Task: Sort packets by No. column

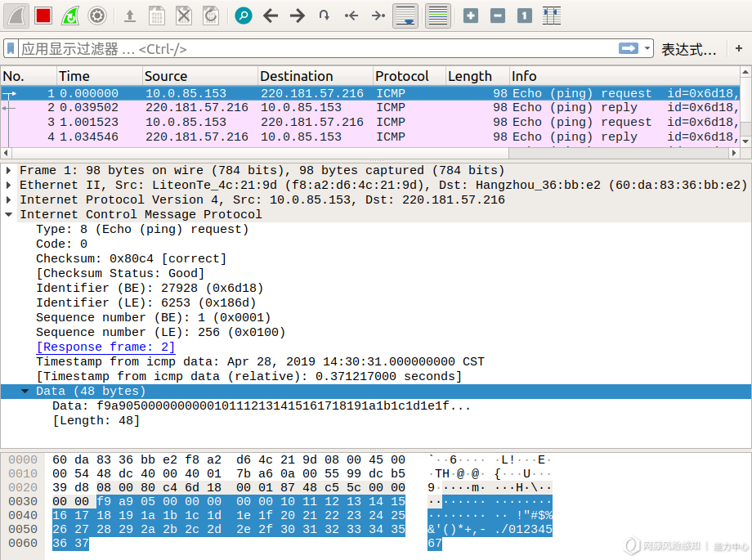Action: (29, 76)
